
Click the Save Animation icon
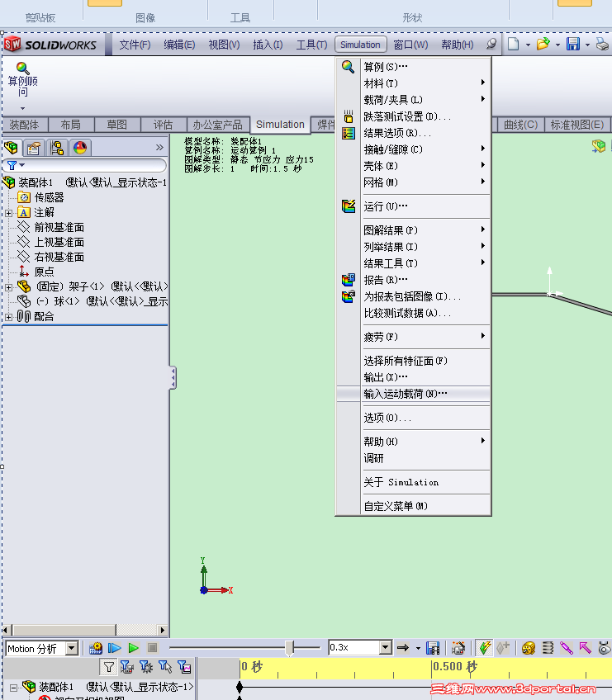433,648
